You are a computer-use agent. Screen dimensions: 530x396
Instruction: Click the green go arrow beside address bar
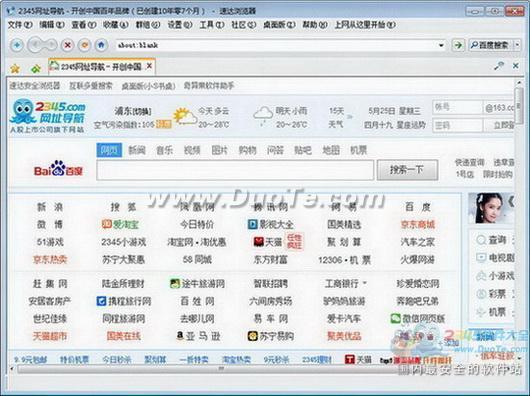[x=458, y=45]
